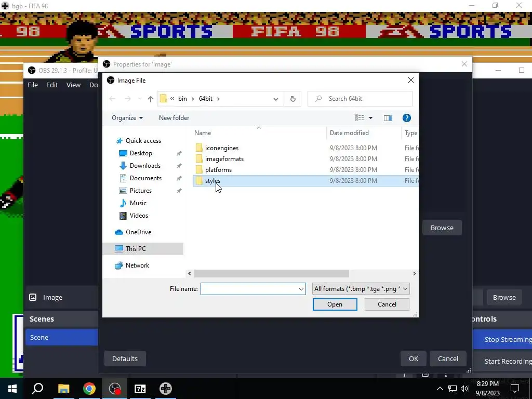Open volume control in system tray
The height and width of the screenshot is (399, 532).
pyautogui.click(x=464, y=389)
